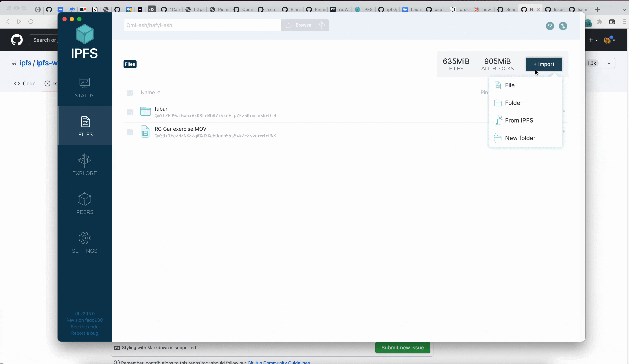Open the GitHub profile avatar menu
The height and width of the screenshot is (364, 629).
tap(610, 40)
